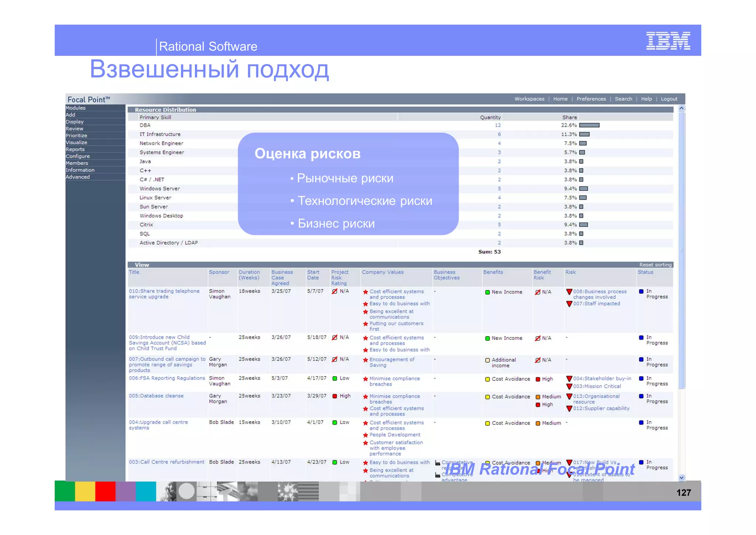Open Reports in the sidebar
756x535 pixels.
click(x=75, y=149)
